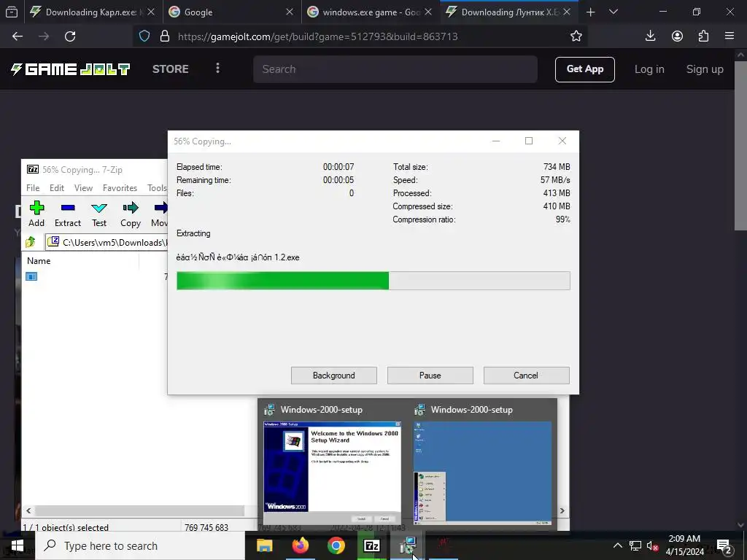The image size is (747, 560).
Task: Click the 7-Zip path address field
Action: (107, 242)
